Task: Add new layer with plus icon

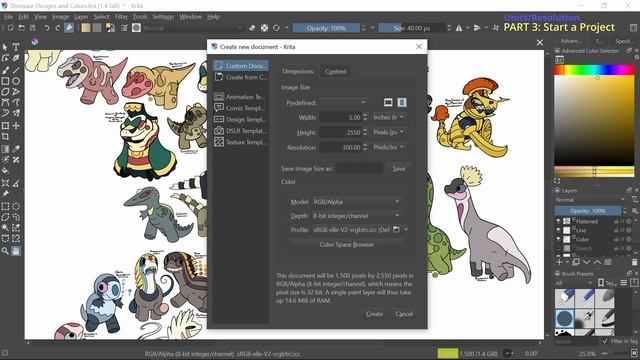Action: pyautogui.click(x=559, y=262)
